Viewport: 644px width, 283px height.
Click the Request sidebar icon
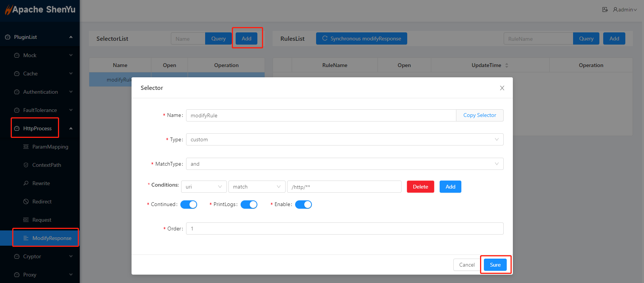[26, 220]
